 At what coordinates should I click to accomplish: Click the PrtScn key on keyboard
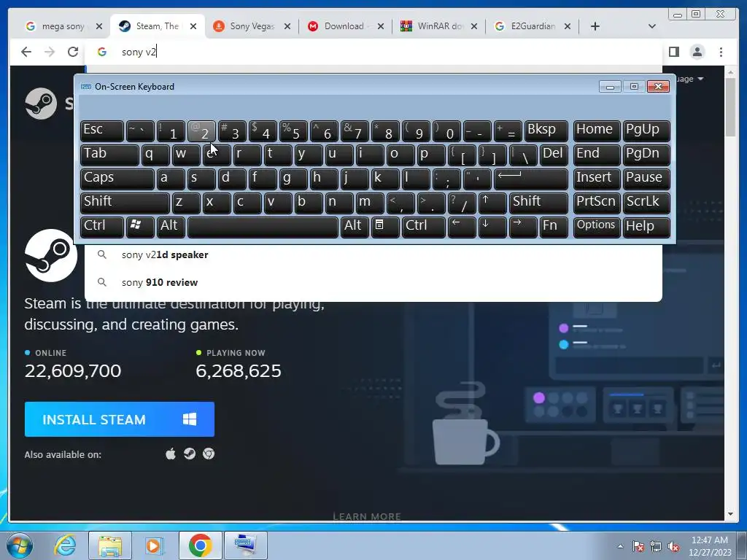(x=597, y=203)
